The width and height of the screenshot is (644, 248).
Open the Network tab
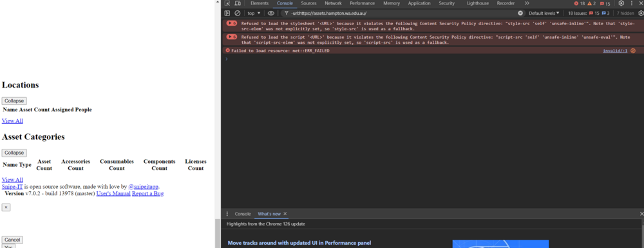tap(333, 3)
